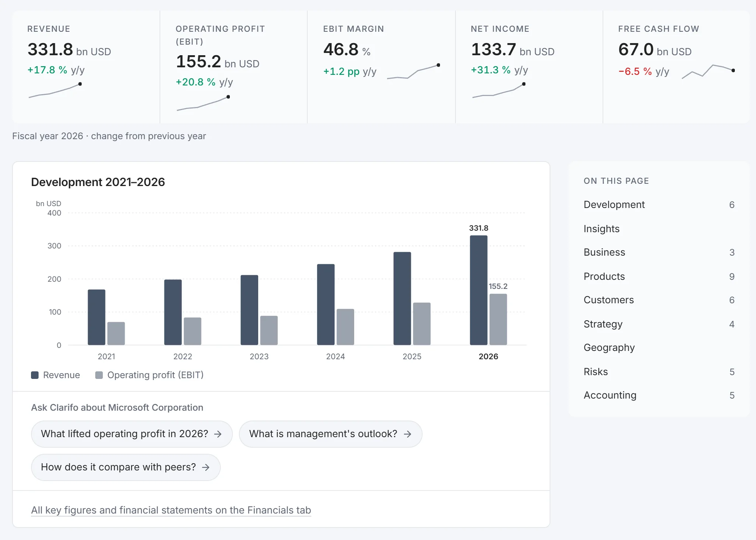Click the arrow icon next to management's outlook

point(407,434)
